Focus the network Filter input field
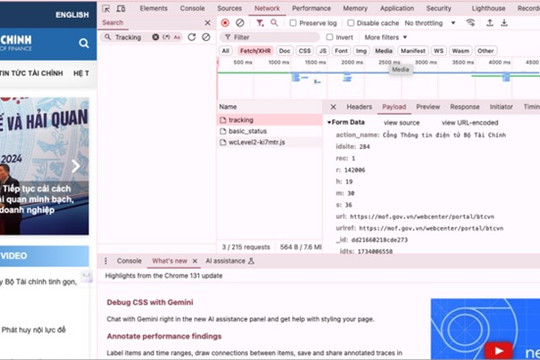 point(270,37)
